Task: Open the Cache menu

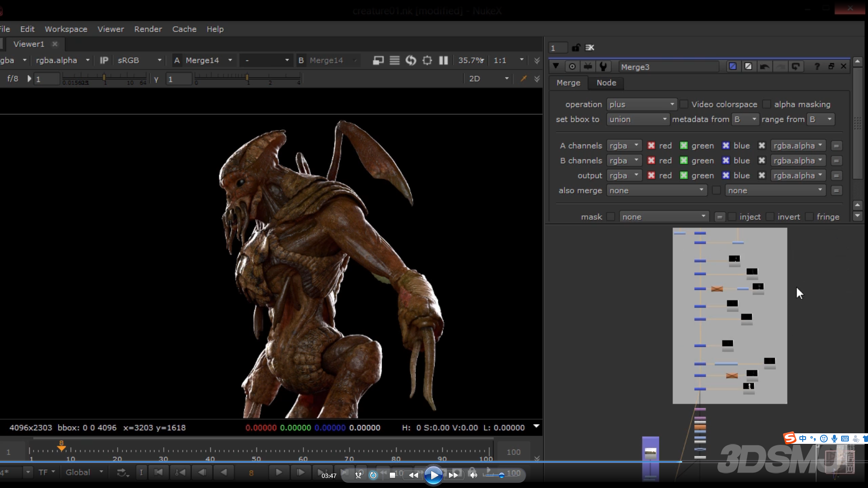Action: [x=184, y=29]
